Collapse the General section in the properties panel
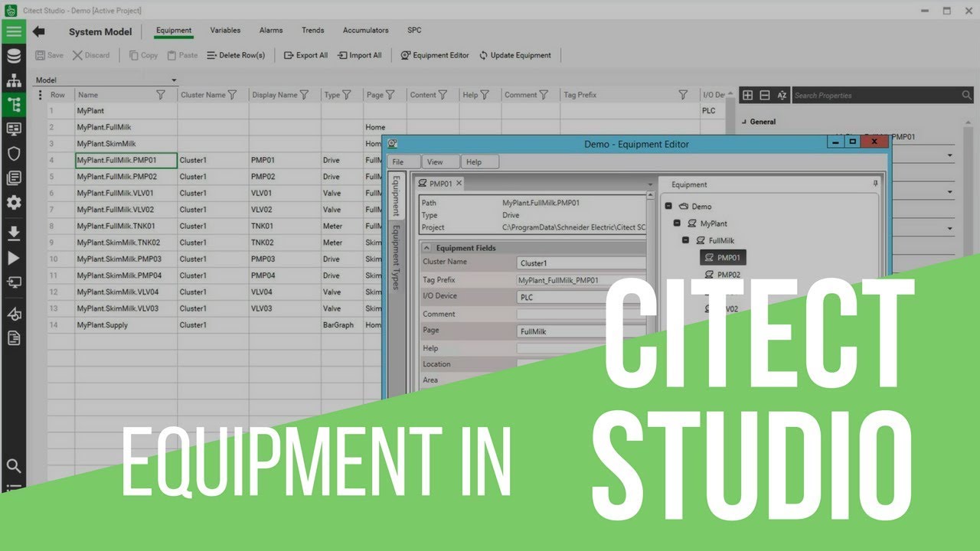 pyautogui.click(x=744, y=122)
